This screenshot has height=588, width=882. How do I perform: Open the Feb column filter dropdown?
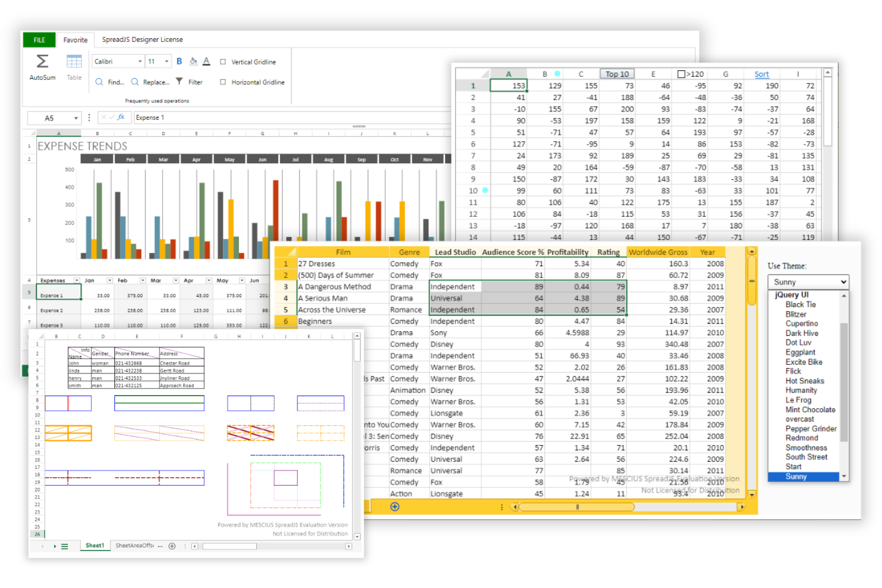pyautogui.click(x=143, y=280)
